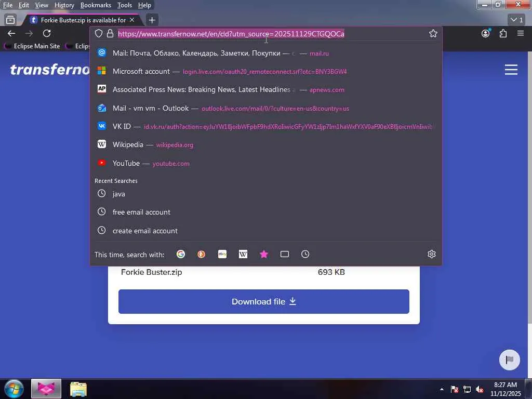The height and width of the screenshot is (399, 532).
Task: Reload the current page
Action: pyautogui.click(x=47, y=33)
